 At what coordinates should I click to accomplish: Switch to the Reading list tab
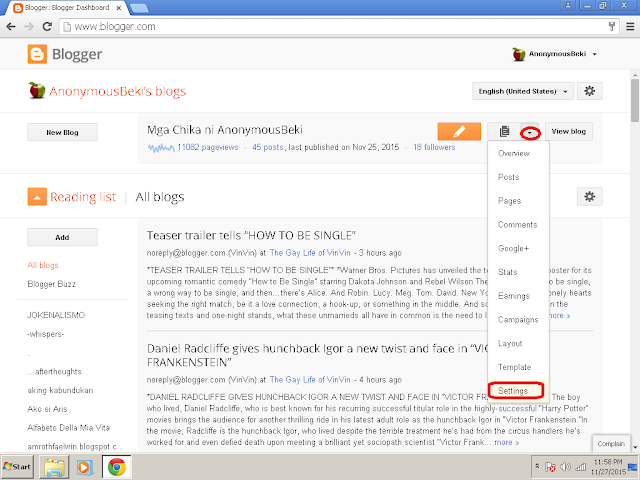pos(83,197)
